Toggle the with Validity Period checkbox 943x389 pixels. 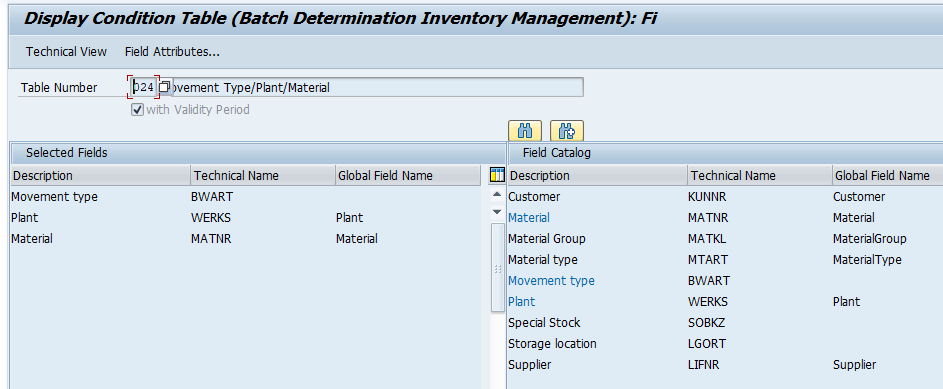tap(137, 110)
